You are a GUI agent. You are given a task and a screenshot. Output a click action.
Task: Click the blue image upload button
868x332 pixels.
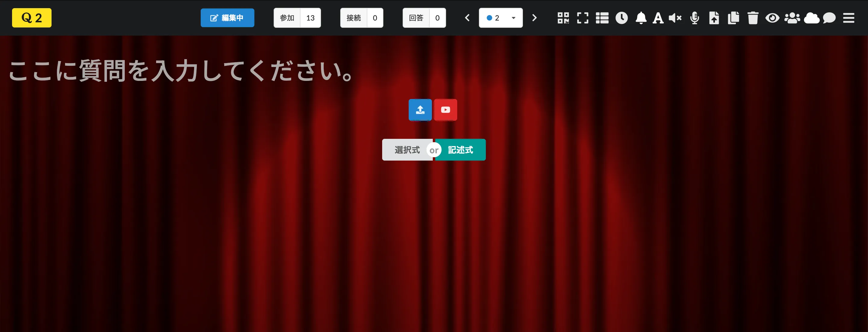(420, 110)
